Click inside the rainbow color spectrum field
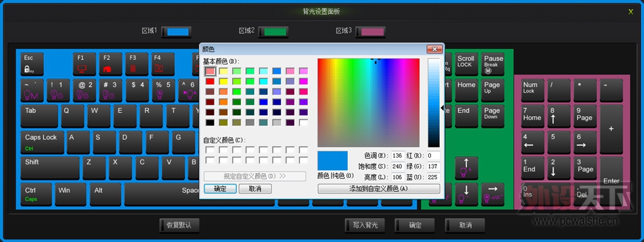This screenshot has width=644, height=242. 369,103
